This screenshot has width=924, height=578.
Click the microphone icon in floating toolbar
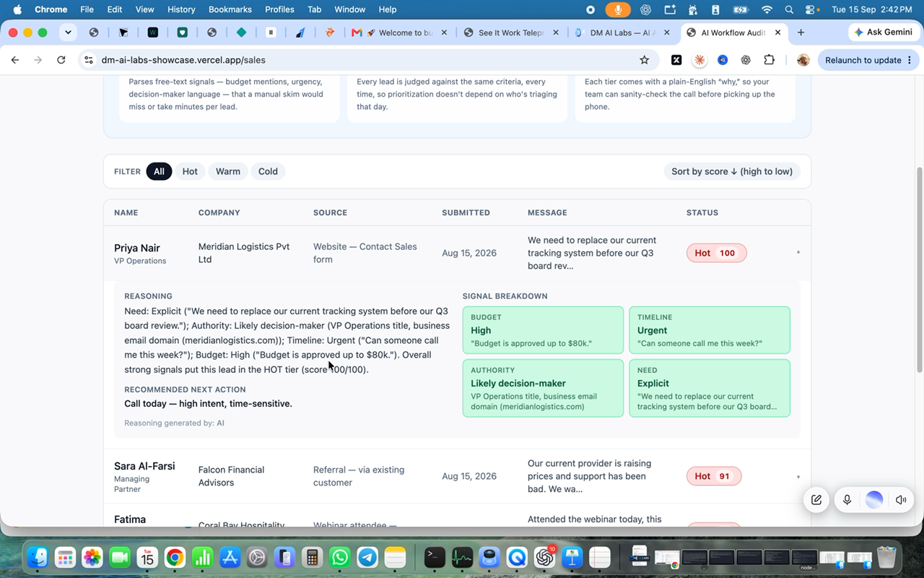(x=847, y=500)
